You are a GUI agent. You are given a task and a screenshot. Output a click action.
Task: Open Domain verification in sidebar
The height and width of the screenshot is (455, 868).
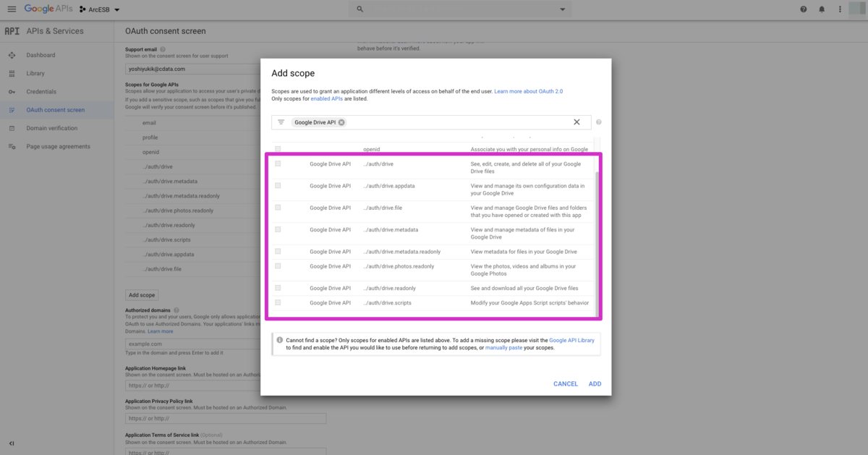[52, 128]
